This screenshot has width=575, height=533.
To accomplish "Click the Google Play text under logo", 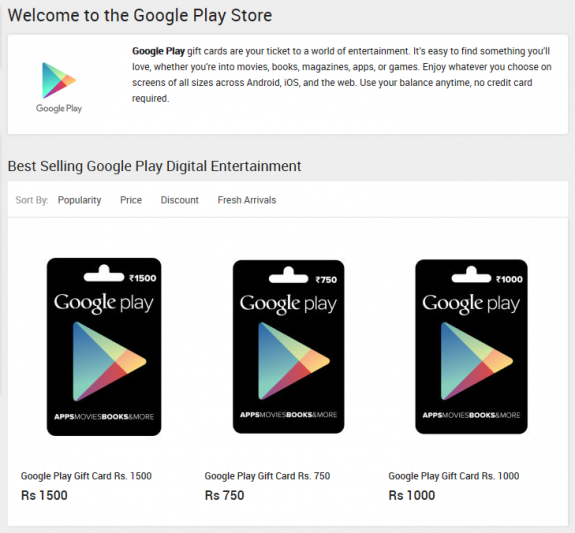I will tap(59, 109).
